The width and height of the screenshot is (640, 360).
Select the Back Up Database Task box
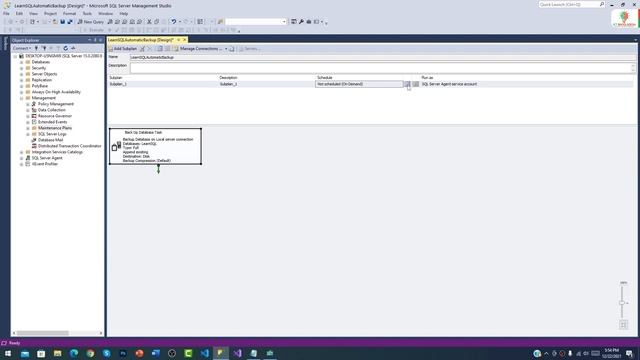point(156,146)
